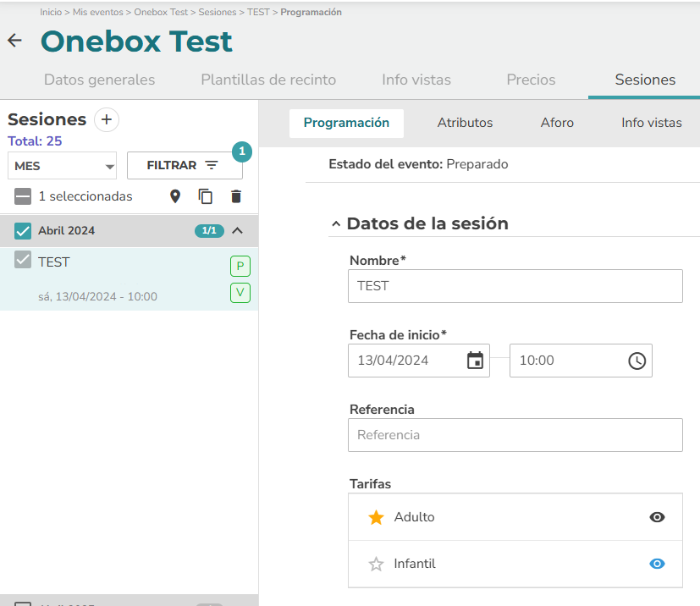This screenshot has width=700, height=606.
Task: Select the session date sá, 13/04/2024 - 10:00
Action: tap(98, 297)
